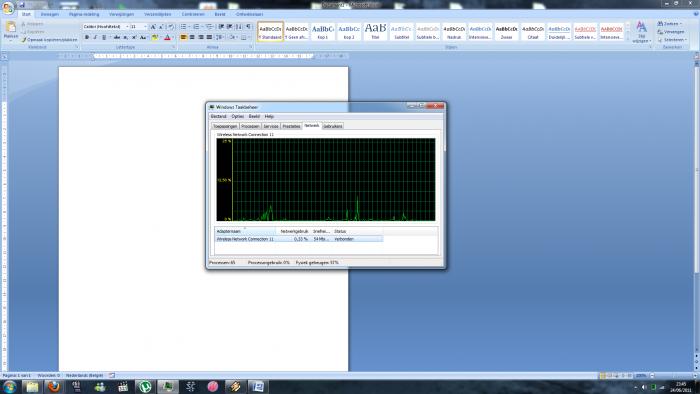Toggle left text alignment
Viewport: 700px width, 394px height.
pos(183,37)
